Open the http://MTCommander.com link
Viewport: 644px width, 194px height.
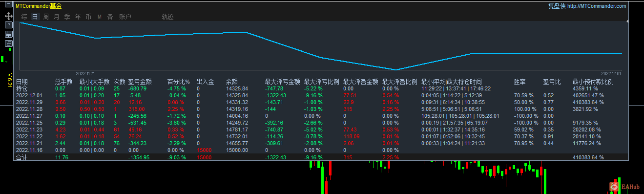pos(597,6)
